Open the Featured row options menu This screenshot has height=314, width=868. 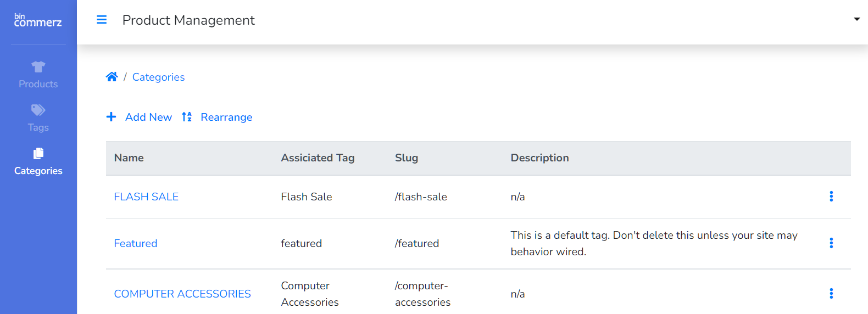click(831, 243)
